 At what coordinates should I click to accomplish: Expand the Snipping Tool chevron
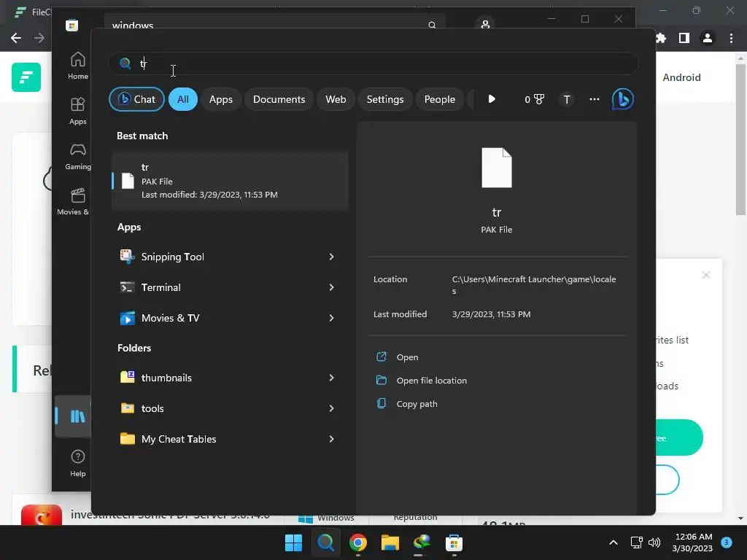pos(331,257)
